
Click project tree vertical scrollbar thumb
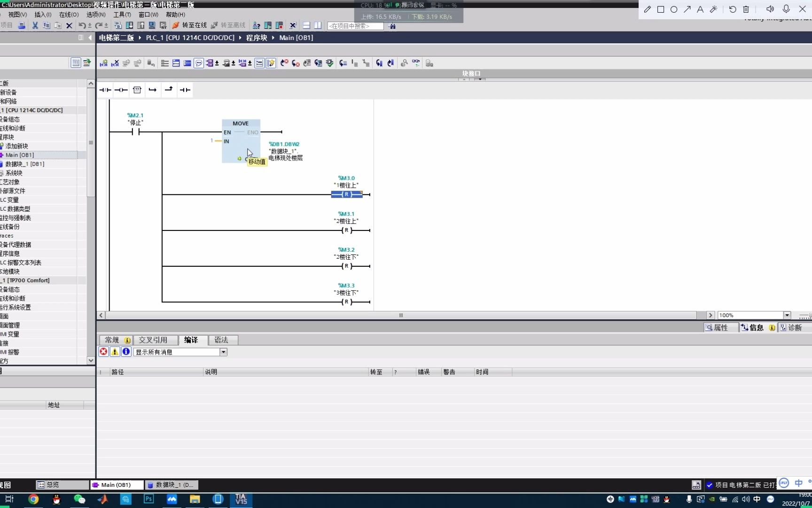91,142
